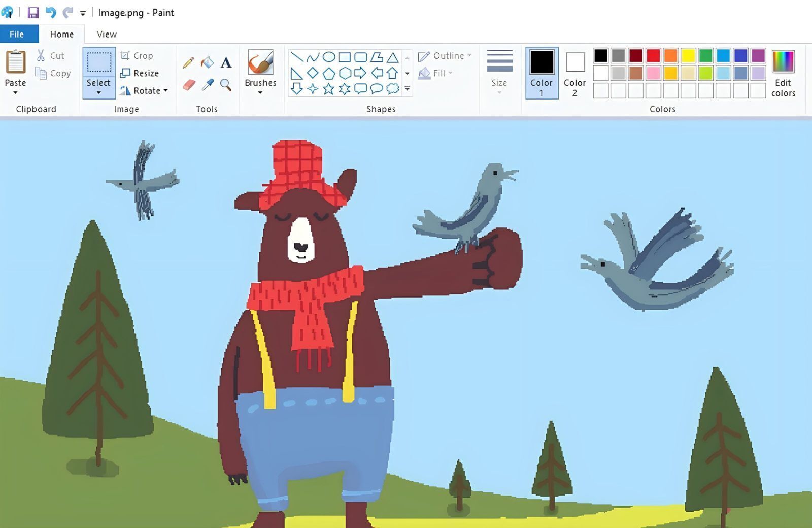Pick the red color swatch
The height and width of the screenshot is (528, 812).
[x=653, y=55]
